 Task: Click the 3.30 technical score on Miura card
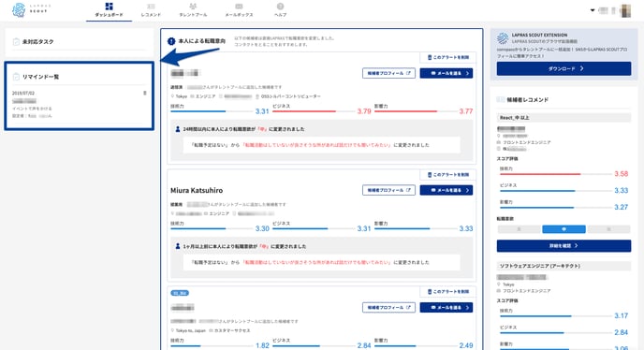pos(262,228)
